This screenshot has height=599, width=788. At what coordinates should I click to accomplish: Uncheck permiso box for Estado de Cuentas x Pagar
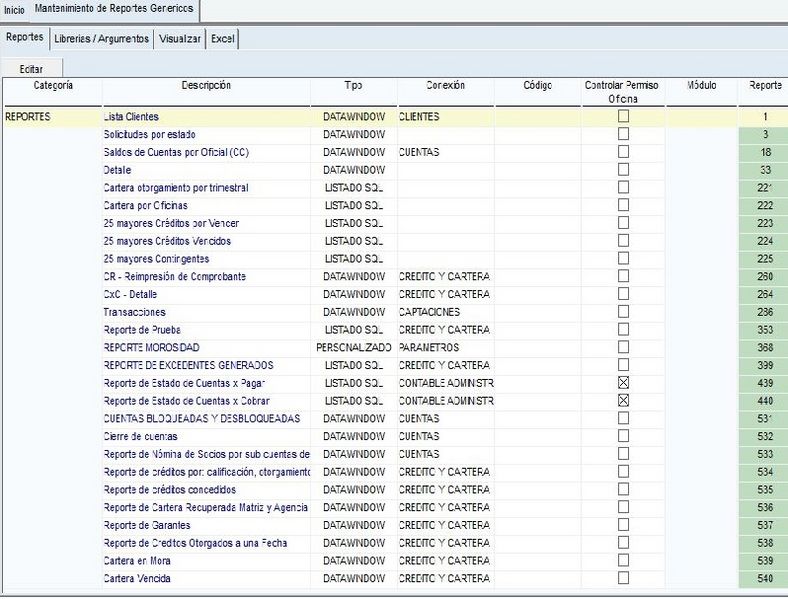[623, 383]
